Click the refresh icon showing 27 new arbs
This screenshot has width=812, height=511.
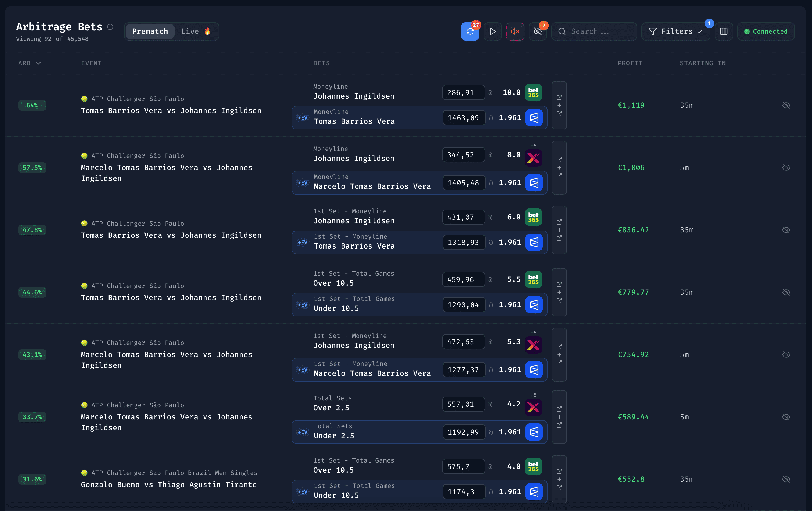(x=470, y=31)
